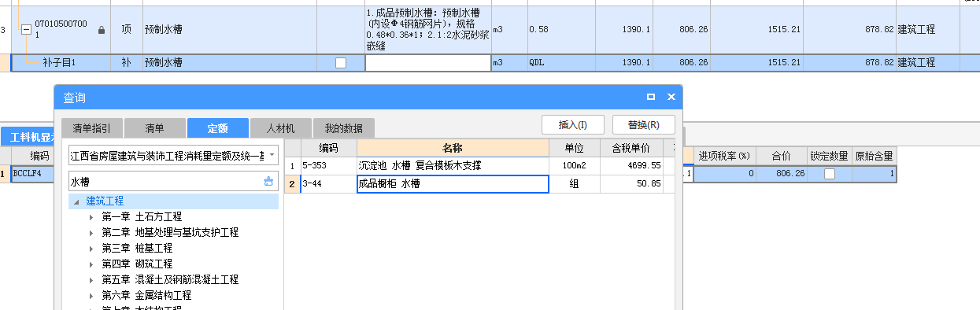The image size is (980, 310).
Task: Expand 第一章 土石方工程
Action: tap(91, 216)
